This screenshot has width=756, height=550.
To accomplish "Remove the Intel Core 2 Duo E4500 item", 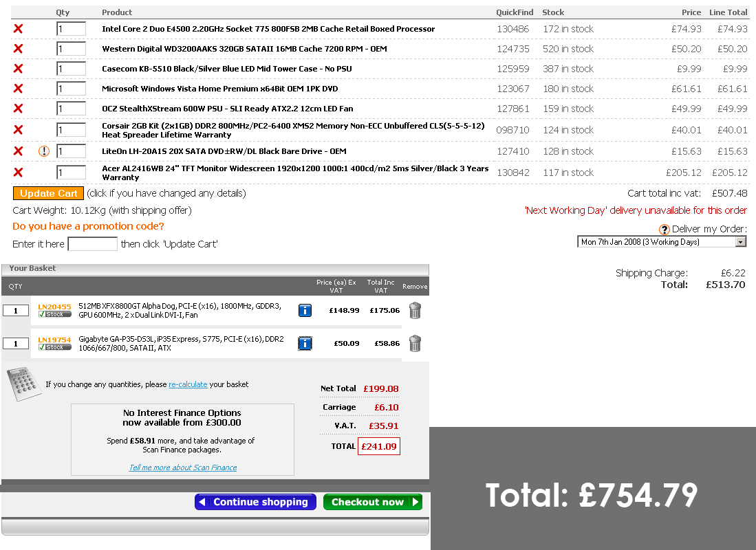I will 18,29.
